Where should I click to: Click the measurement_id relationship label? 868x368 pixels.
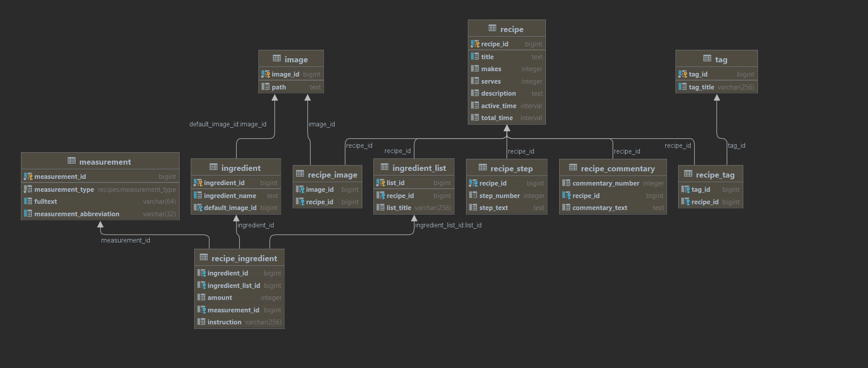126,240
